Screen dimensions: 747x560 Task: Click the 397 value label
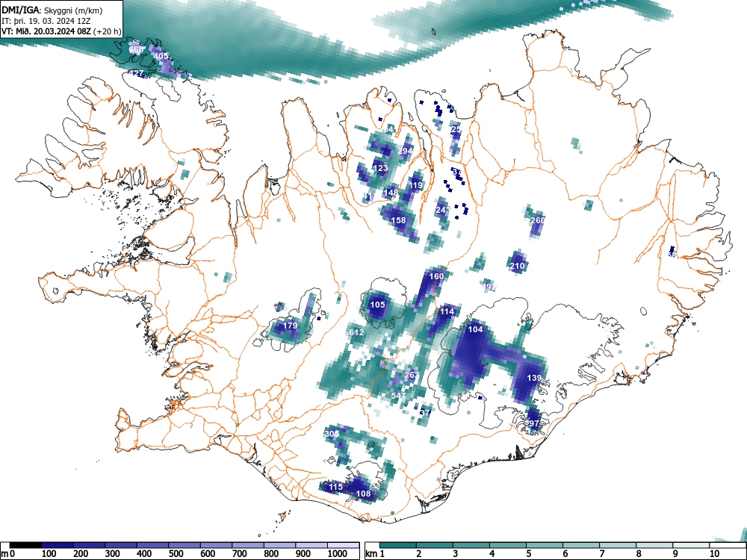(532, 423)
